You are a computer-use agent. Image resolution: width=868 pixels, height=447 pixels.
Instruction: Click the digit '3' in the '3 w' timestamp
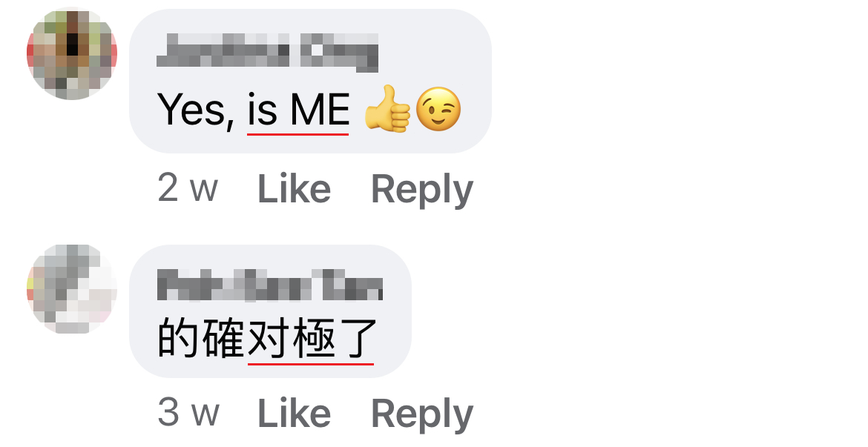[x=168, y=412]
